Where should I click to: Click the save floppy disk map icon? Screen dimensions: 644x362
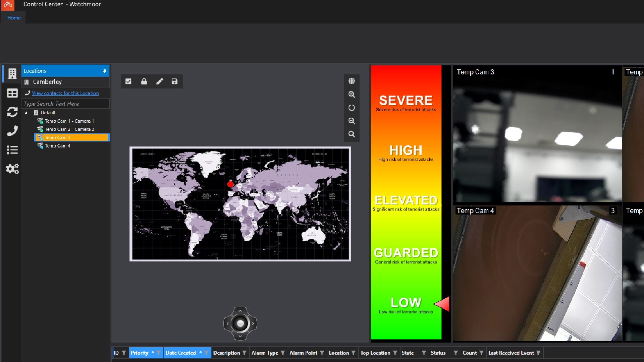click(174, 81)
